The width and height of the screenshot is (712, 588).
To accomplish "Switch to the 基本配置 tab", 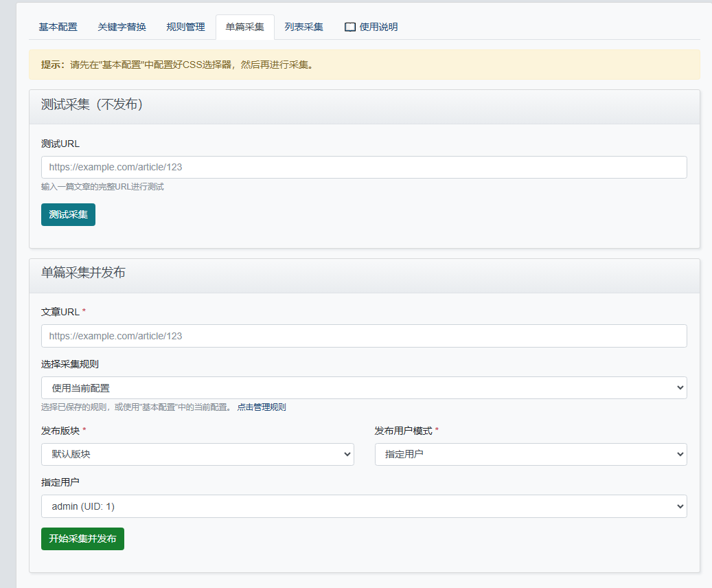I will [58, 27].
